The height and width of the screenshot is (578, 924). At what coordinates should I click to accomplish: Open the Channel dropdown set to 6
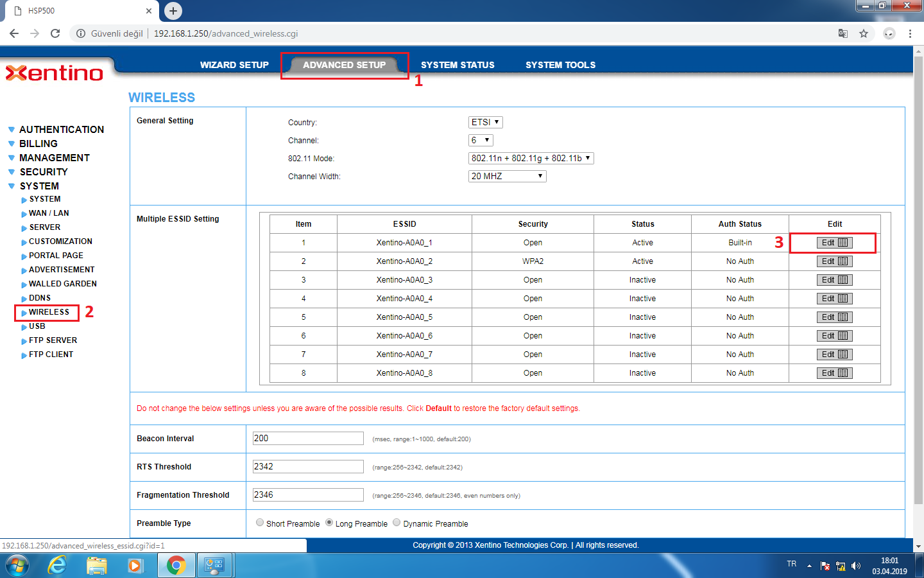(481, 140)
